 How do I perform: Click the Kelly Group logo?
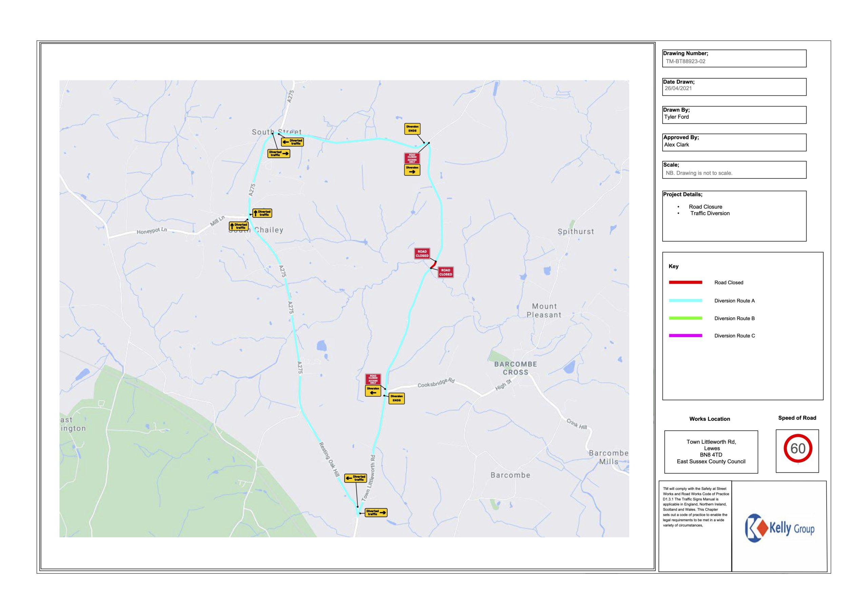point(779,528)
